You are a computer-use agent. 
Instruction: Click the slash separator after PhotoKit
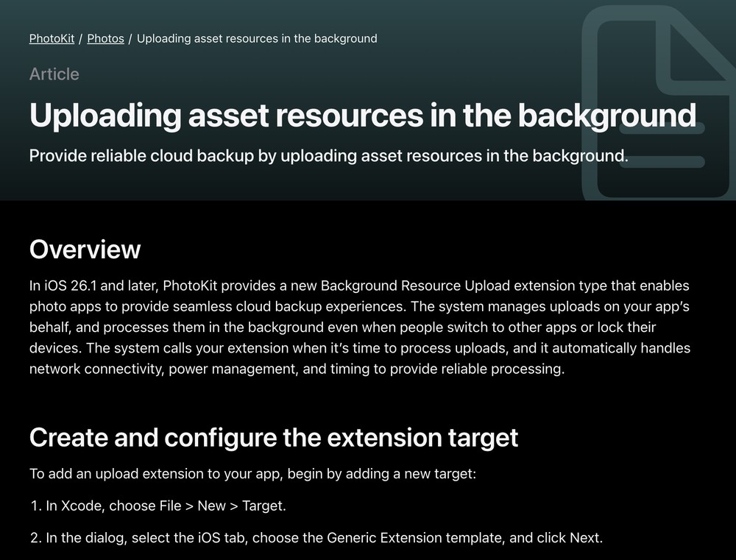click(81, 38)
